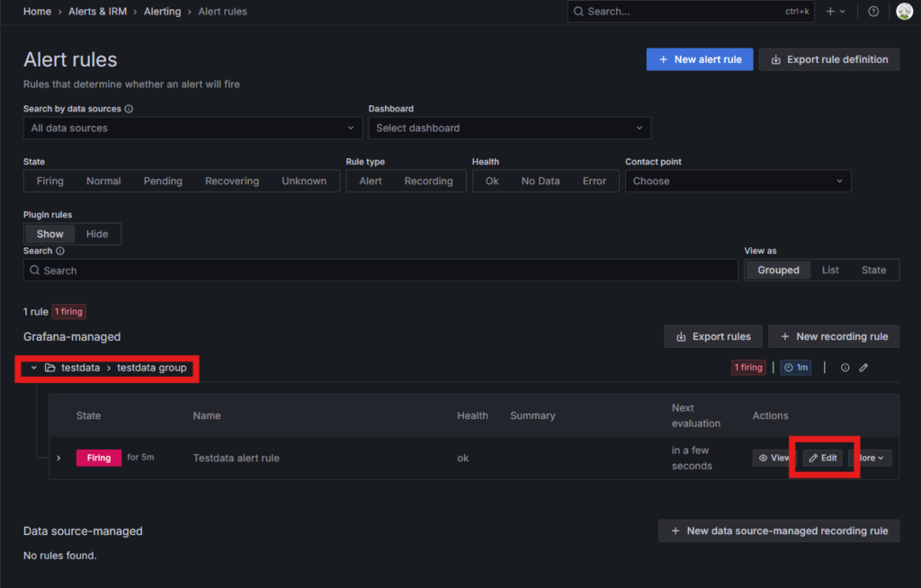The image size is (921, 588).
Task: View the Testdata alert rule
Action: tap(774, 458)
